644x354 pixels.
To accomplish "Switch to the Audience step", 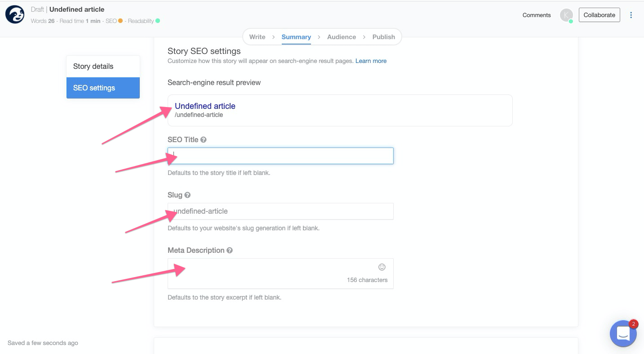I will 342,37.
